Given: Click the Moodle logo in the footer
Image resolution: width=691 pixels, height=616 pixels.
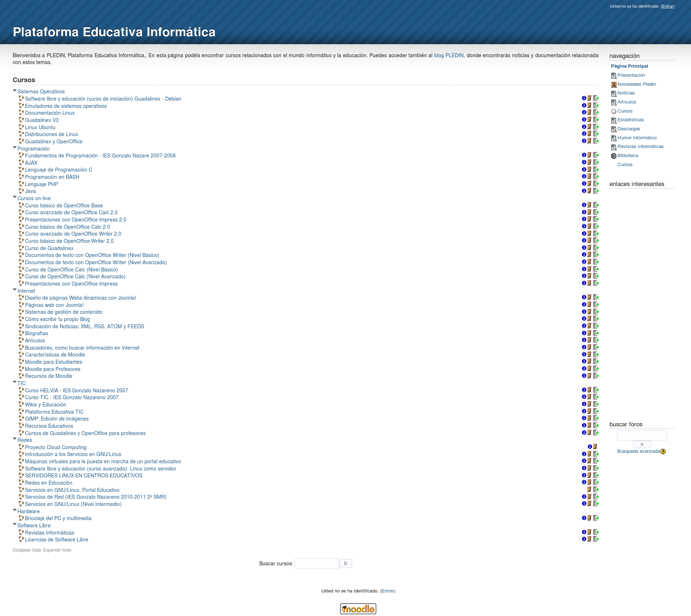Looking at the screenshot, I should [358, 609].
